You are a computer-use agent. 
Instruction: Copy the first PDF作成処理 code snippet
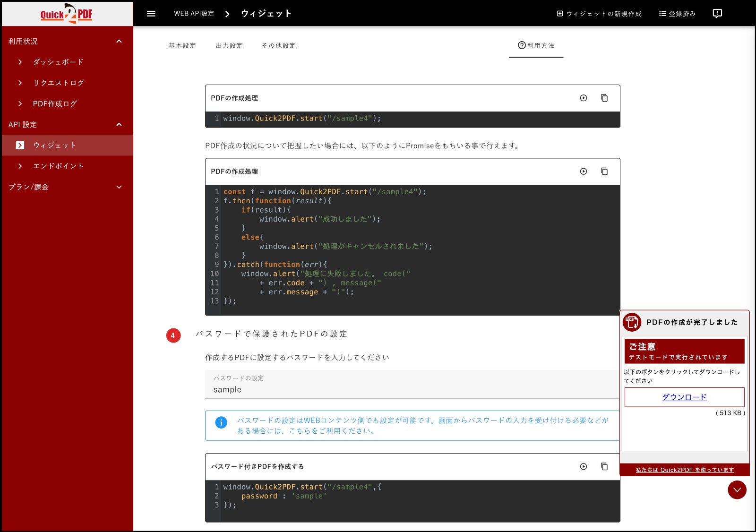pyautogui.click(x=604, y=98)
